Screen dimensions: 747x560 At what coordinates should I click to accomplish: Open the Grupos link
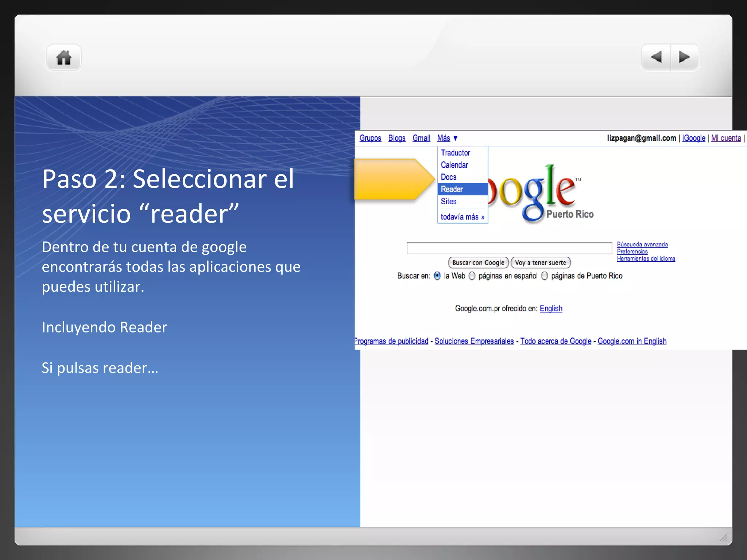pyautogui.click(x=370, y=138)
